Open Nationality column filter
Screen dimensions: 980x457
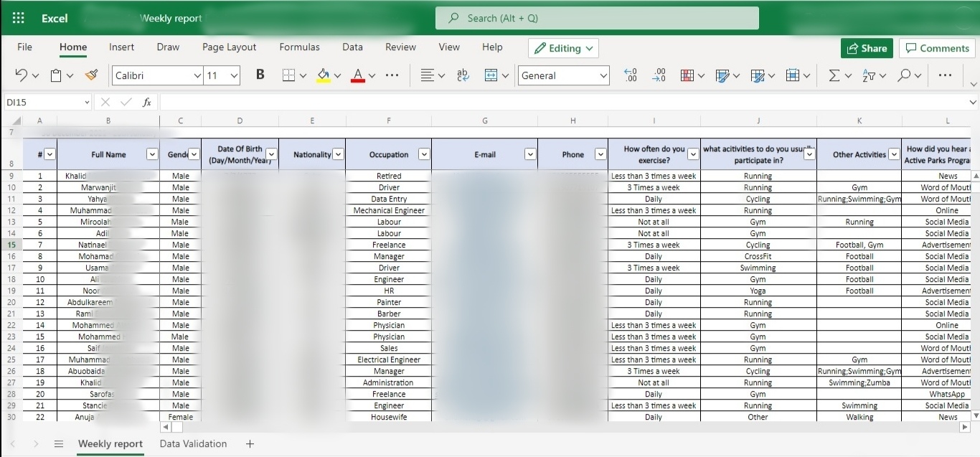339,154
